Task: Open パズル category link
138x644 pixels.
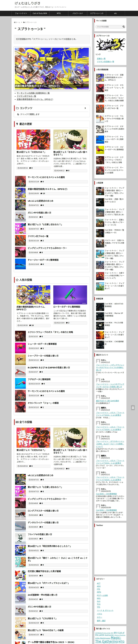Action: tap(99, 614)
